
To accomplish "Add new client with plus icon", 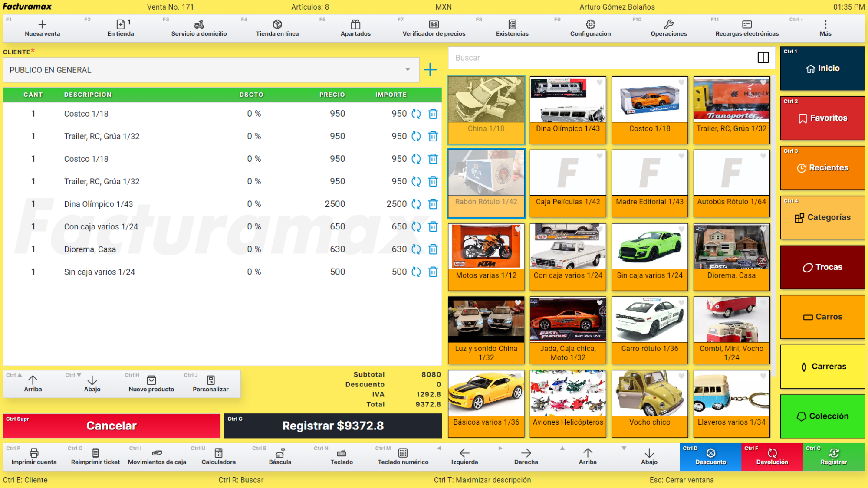I will pyautogui.click(x=430, y=70).
